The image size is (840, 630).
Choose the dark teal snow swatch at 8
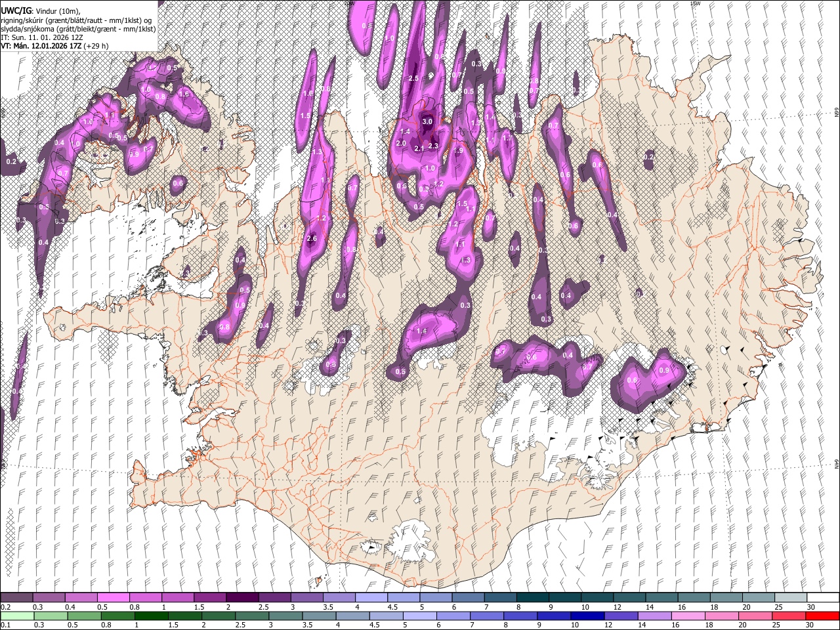point(533,597)
